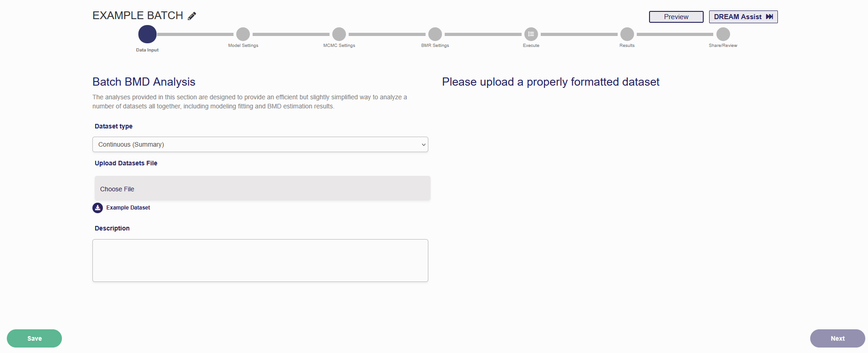The image size is (868, 353).
Task: Select the Results step circle
Action: click(627, 34)
